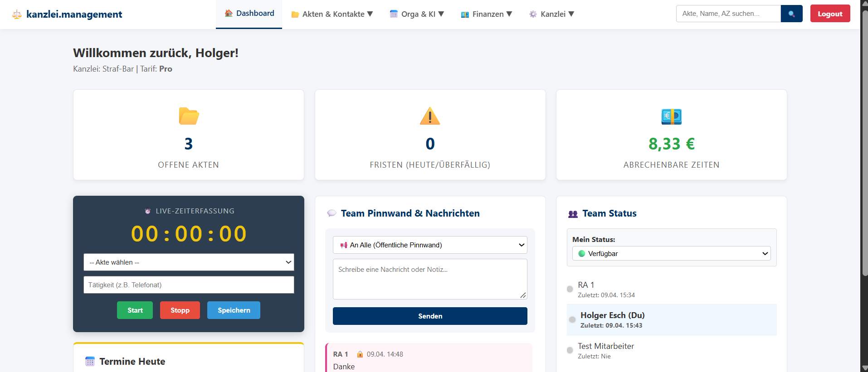Viewport: 868px width, 372px height.
Task: Send the message with Senden button
Action: point(430,316)
